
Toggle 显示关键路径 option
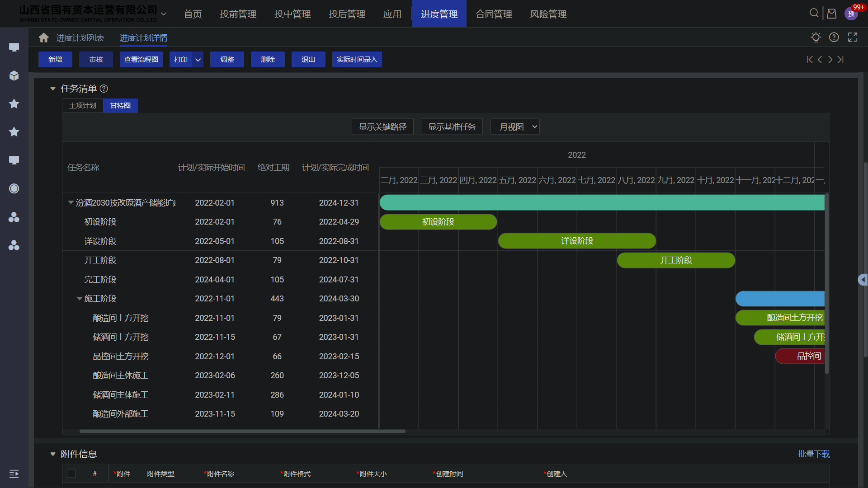382,127
